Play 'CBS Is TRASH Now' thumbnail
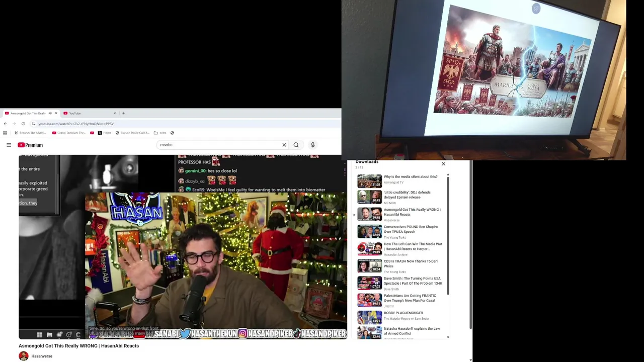This screenshot has height=362, width=644. click(x=370, y=266)
